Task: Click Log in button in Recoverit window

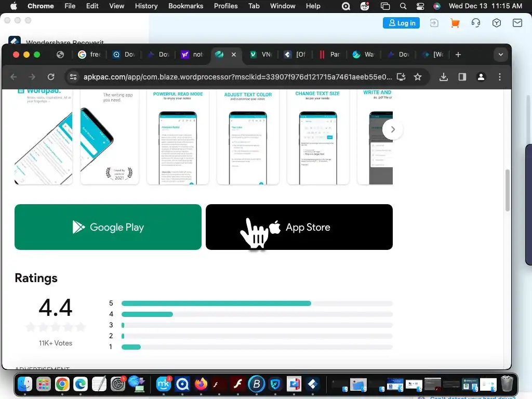Action: pyautogui.click(x=401, y=23)
